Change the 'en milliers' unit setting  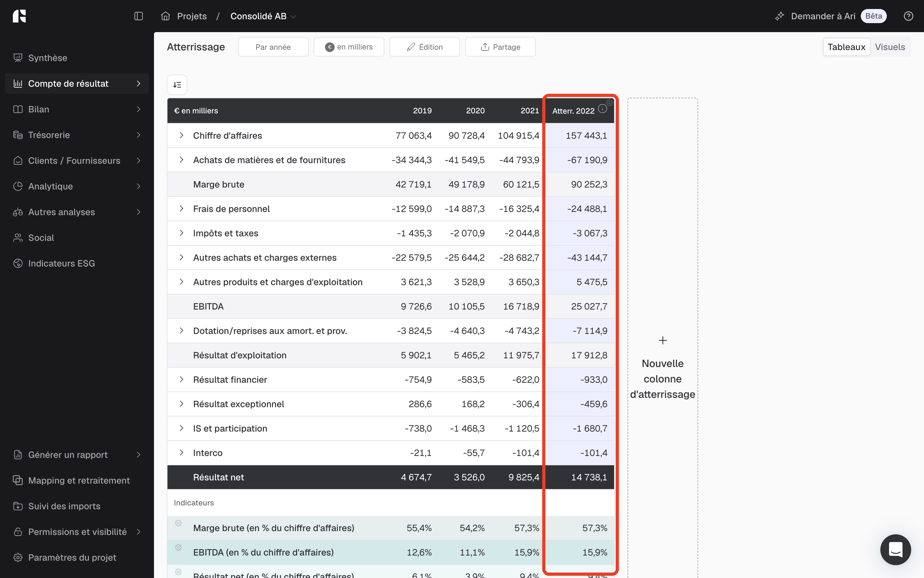[x=349, y=47]
